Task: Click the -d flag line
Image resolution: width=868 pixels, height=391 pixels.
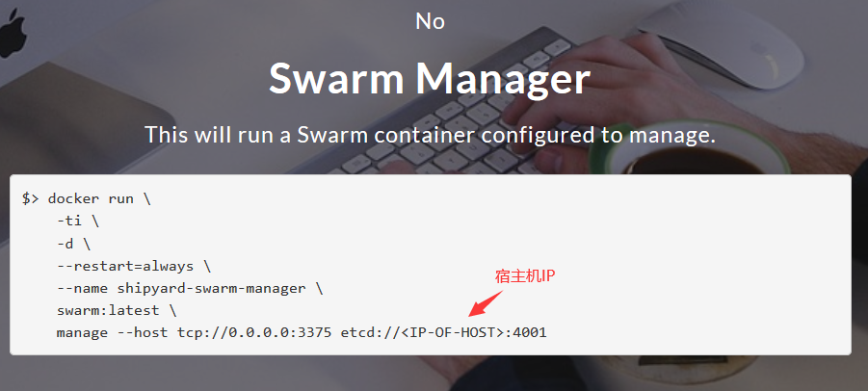Action: coord(73,244)
